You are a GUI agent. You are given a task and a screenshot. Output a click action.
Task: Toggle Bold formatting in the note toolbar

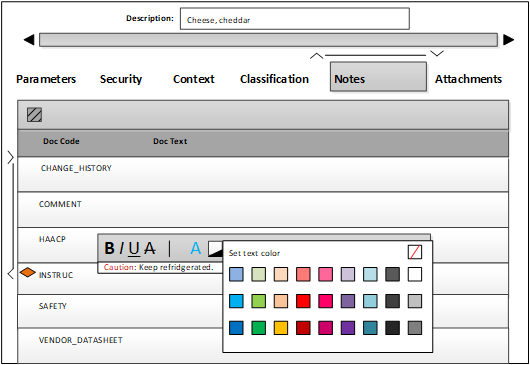tap(109, 248)
